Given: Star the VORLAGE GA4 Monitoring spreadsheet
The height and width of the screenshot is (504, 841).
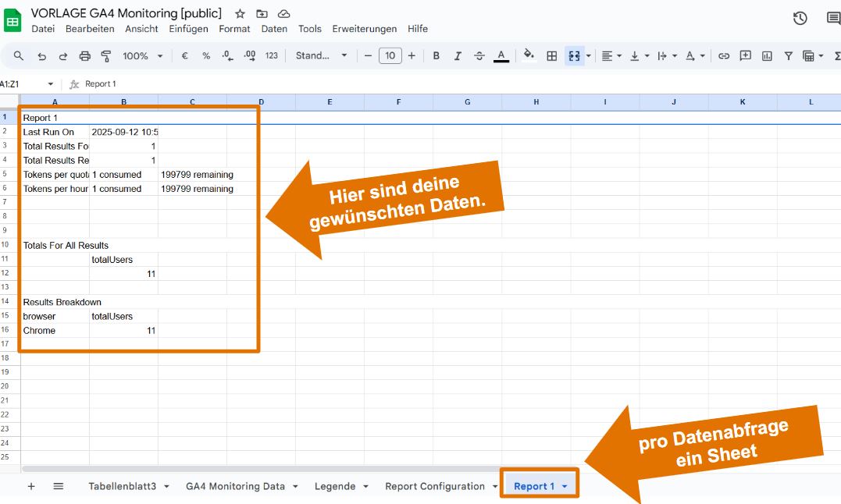Looking at the screenshot, I should click(238, 13).
